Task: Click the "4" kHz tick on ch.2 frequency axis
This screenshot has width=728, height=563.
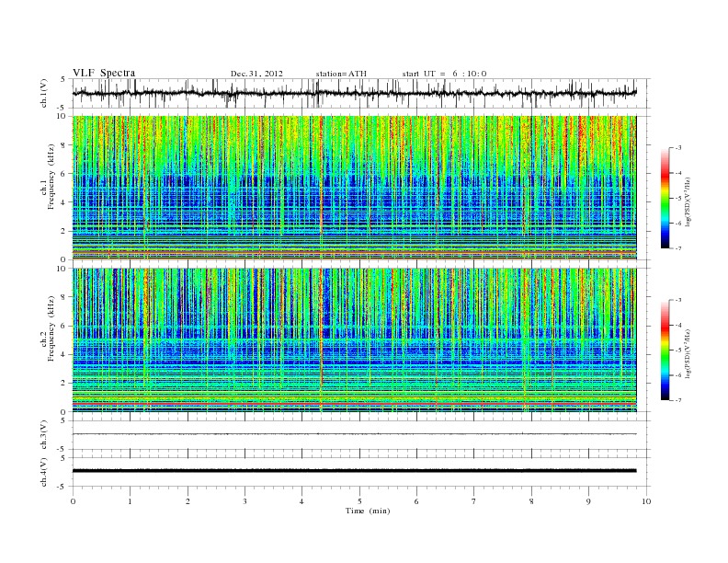Action: [63, 354]
